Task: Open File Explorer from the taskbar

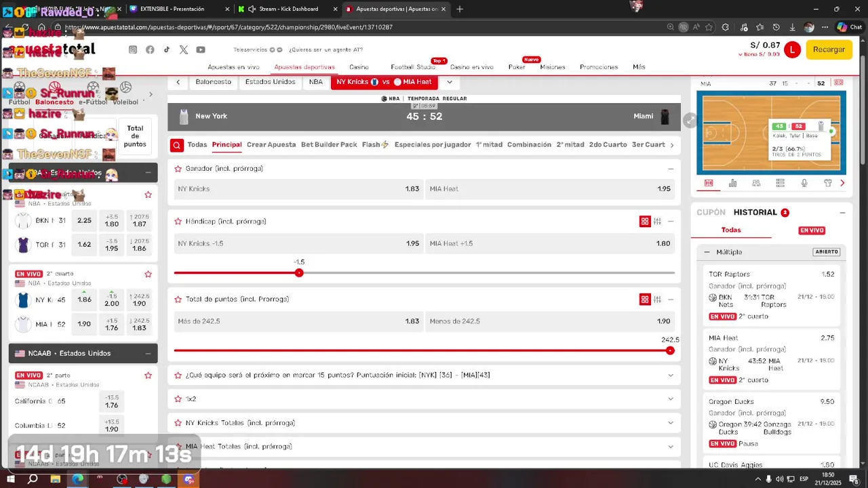Action: coord(55,479)
